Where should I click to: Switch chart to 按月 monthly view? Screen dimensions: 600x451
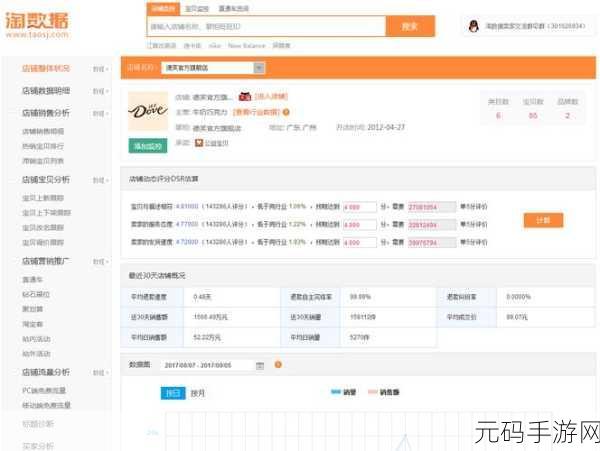[197, 393]
